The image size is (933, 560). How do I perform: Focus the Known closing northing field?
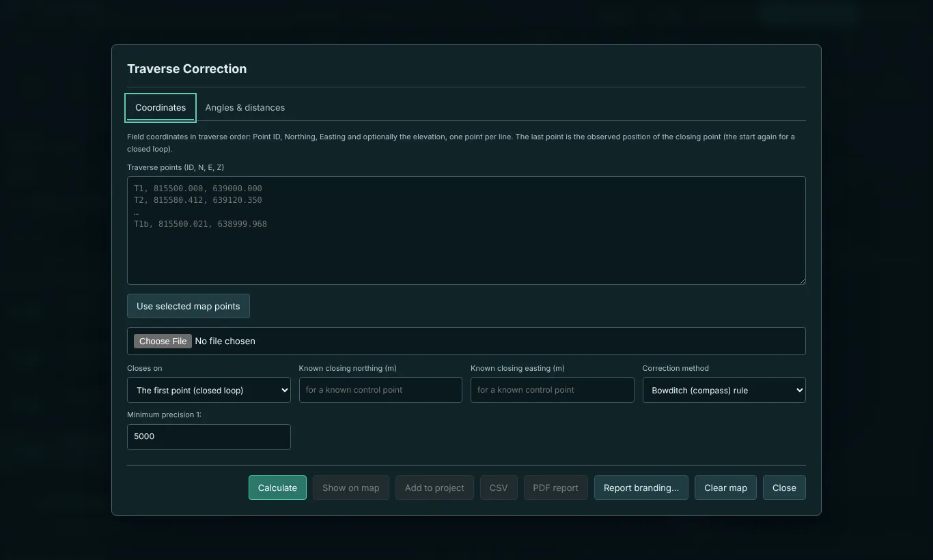tap(380, 390)
